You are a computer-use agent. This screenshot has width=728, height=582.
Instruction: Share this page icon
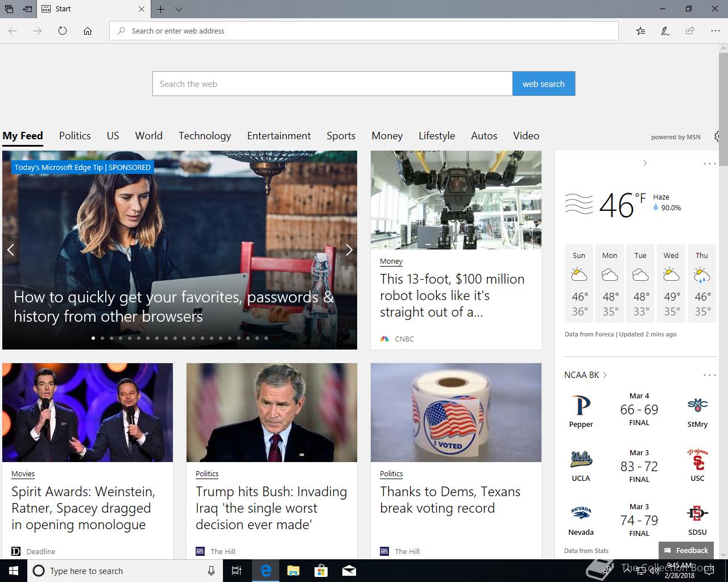[x=690, y=31]
